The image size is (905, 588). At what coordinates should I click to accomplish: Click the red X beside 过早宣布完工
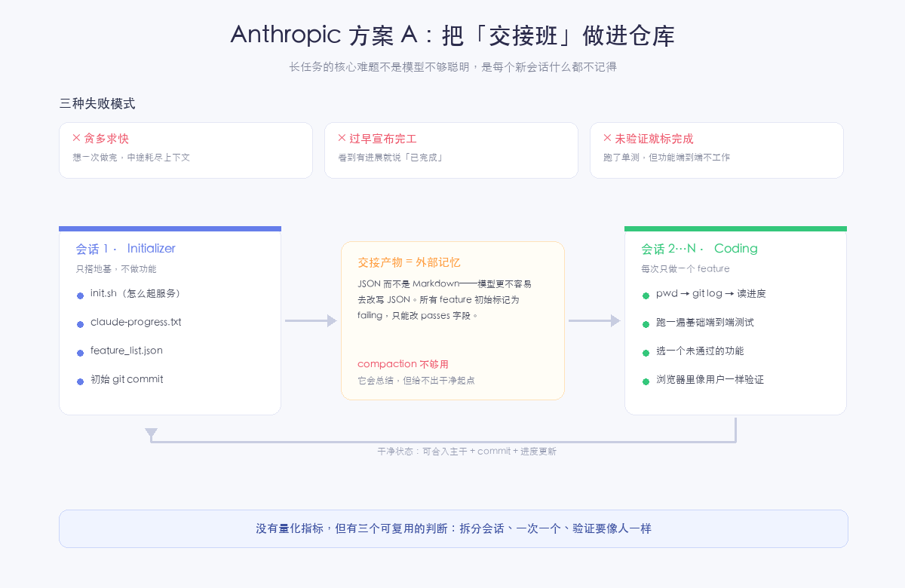click(342, 138)
